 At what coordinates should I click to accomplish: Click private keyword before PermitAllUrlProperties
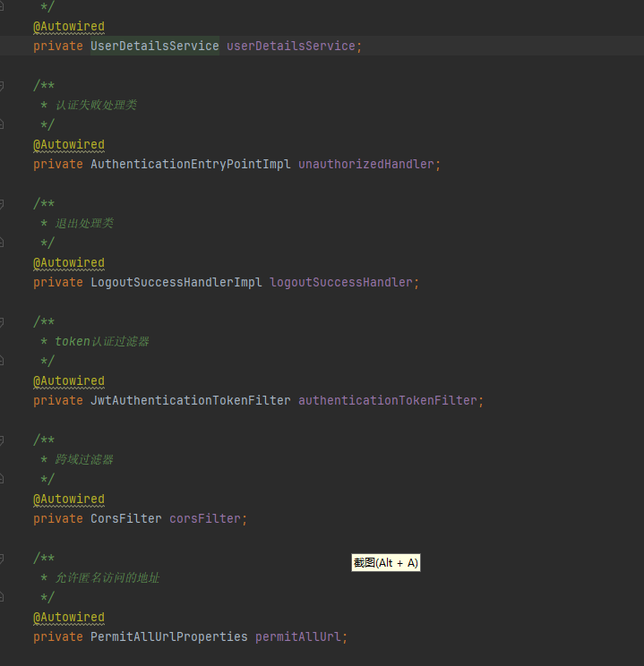[x=58, y=636]
